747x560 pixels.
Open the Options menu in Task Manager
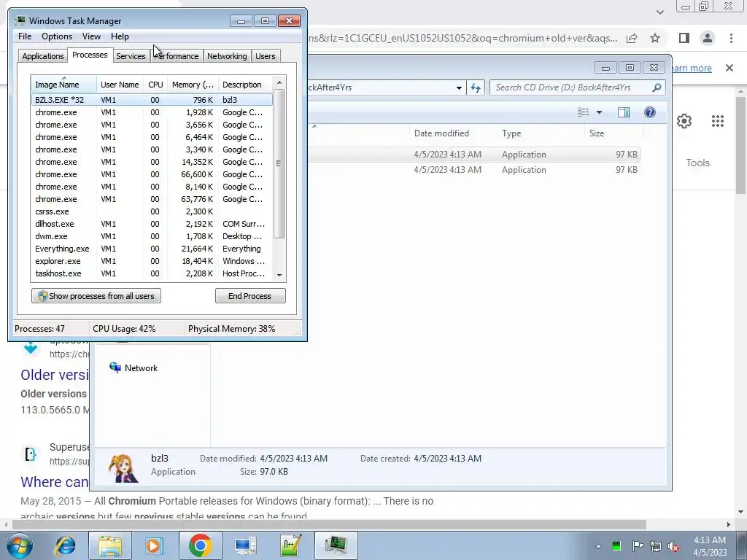click(x=57, y=36)
